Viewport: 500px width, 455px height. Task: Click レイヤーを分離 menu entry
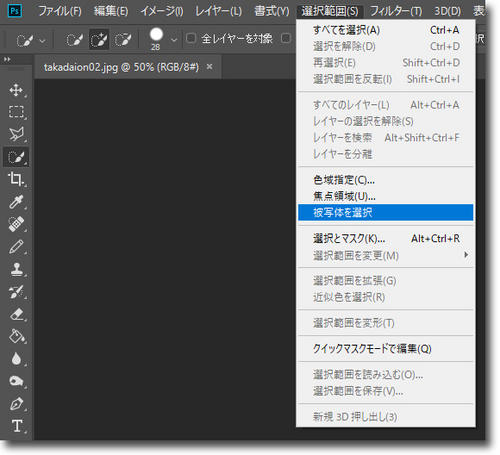pos(386,154)
